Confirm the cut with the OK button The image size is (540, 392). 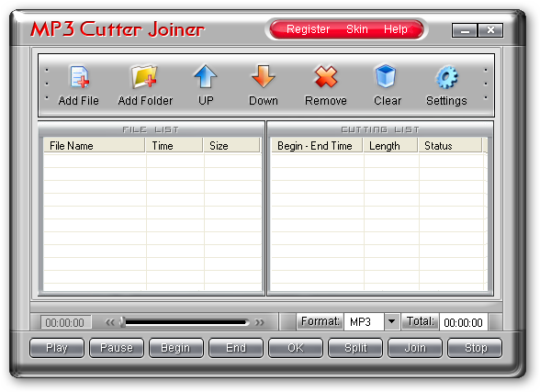tap(296, 348)
